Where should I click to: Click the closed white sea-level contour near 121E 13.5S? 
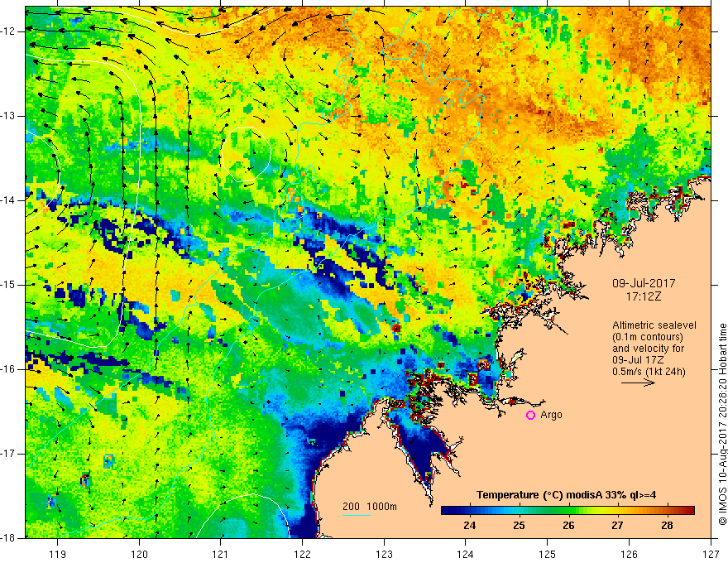[x=246, y=154]
